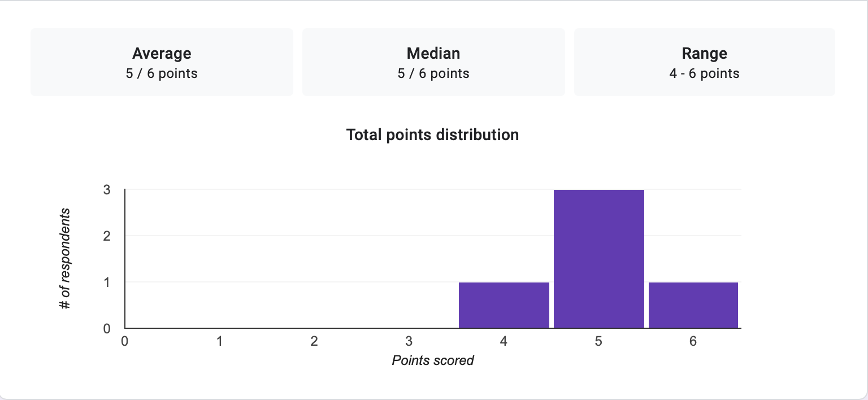Click the y-axis tick label 2

click(107, 236)
